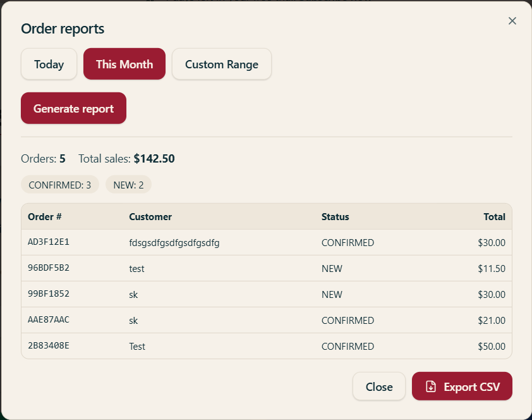This screenshot has height=420, width=532.
Task: Click the Close button at the bottom
Action: [x=379, y=386]
